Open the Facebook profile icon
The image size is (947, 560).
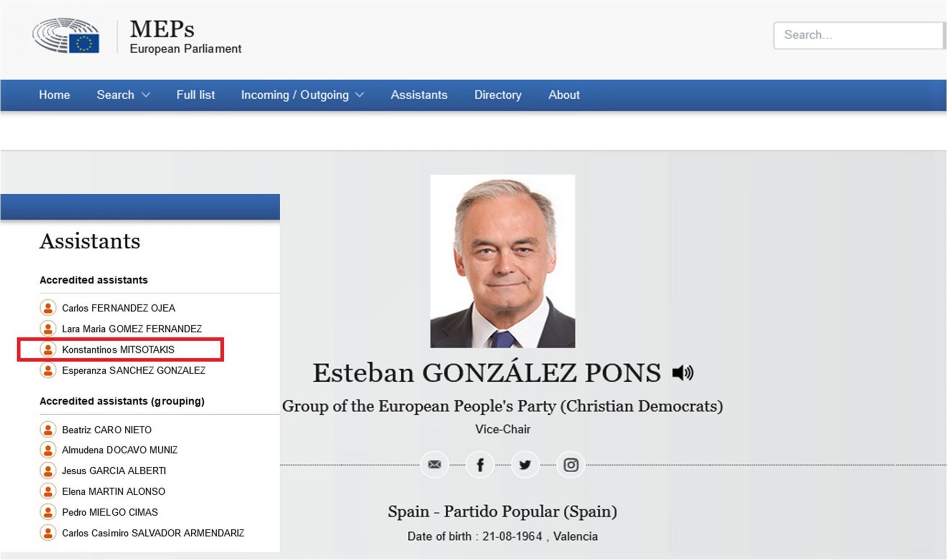point(480,464)
